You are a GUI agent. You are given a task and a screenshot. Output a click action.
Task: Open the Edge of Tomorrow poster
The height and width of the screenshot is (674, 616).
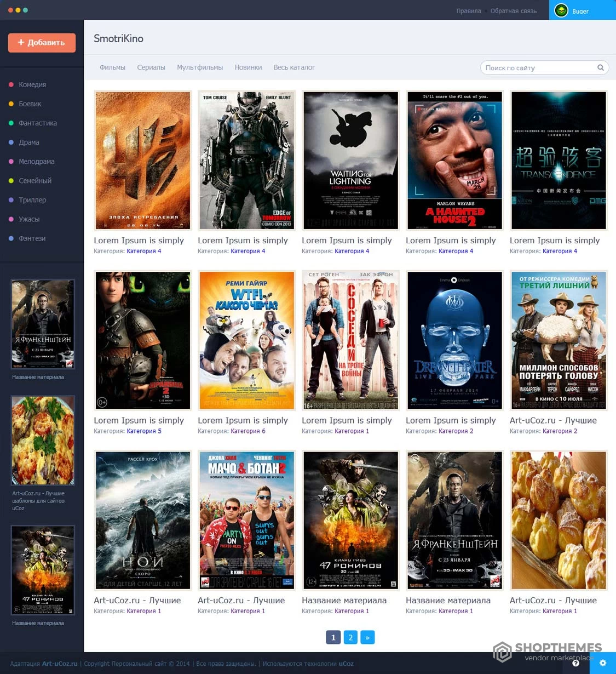click(x=247, y=161)
